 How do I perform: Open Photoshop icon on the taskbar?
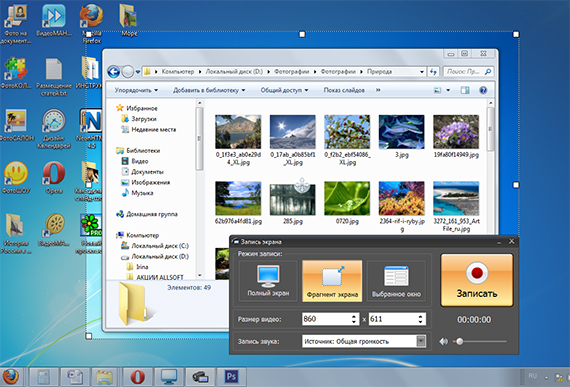click(x=231, y=377)
